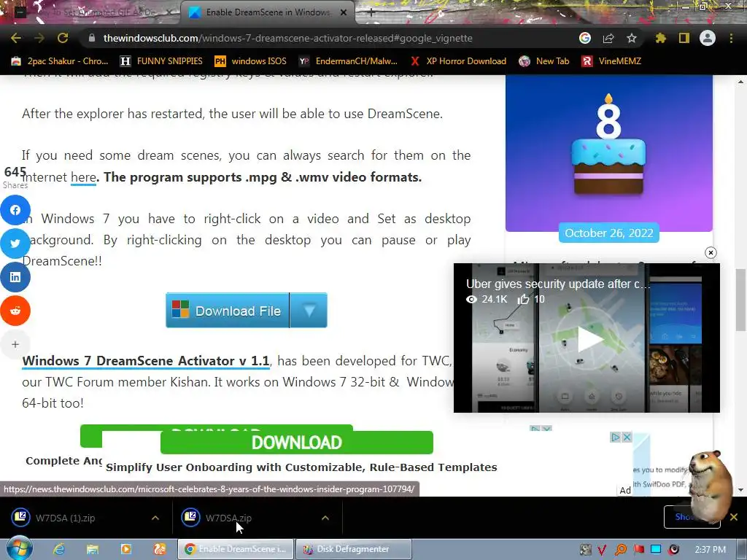The image size is (747, 560).
Task: Open the Chrome profile avatar
Action: [708, 38]
